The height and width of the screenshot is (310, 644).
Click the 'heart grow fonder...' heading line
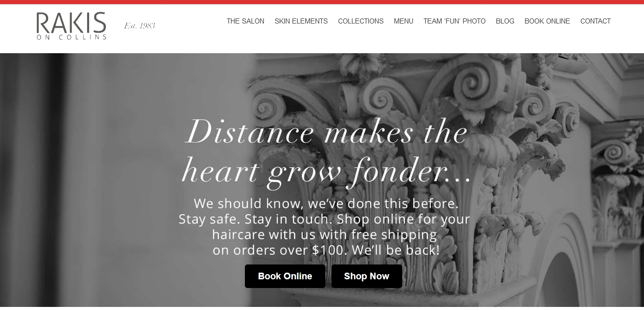[x=326, y=171]
